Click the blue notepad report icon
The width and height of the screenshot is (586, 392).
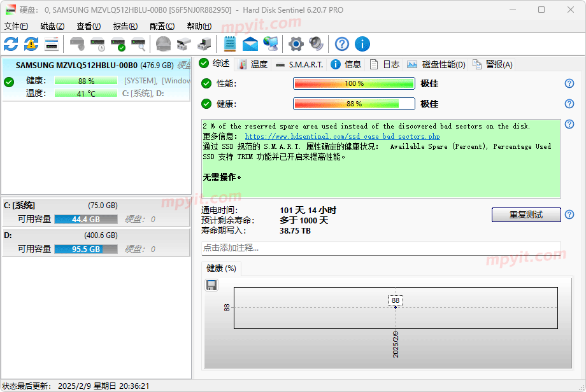[x=229, y=44]
